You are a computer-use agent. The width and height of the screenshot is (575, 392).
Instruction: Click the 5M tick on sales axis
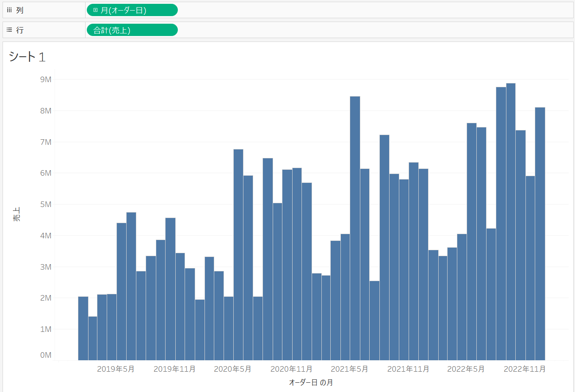point(46,204)
